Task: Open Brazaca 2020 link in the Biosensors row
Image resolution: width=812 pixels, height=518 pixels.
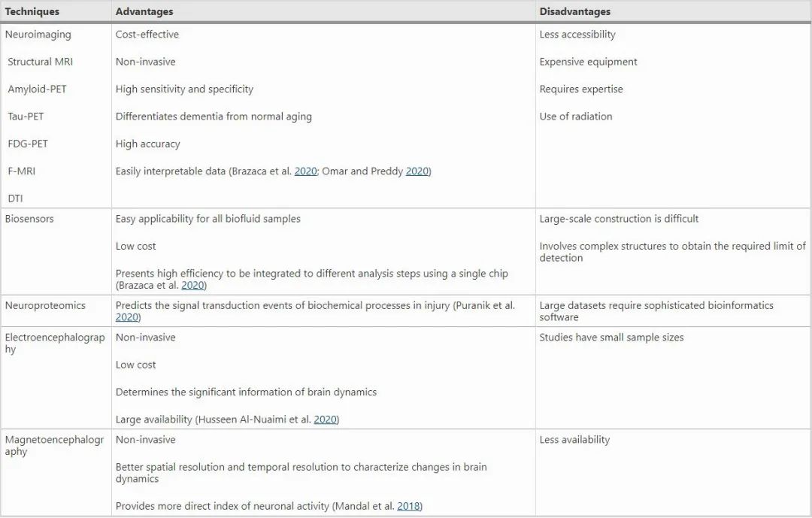Action: pyautogui.click(x=192, y=286)
